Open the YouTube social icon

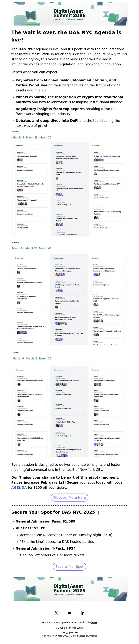(x=69, y=613)
